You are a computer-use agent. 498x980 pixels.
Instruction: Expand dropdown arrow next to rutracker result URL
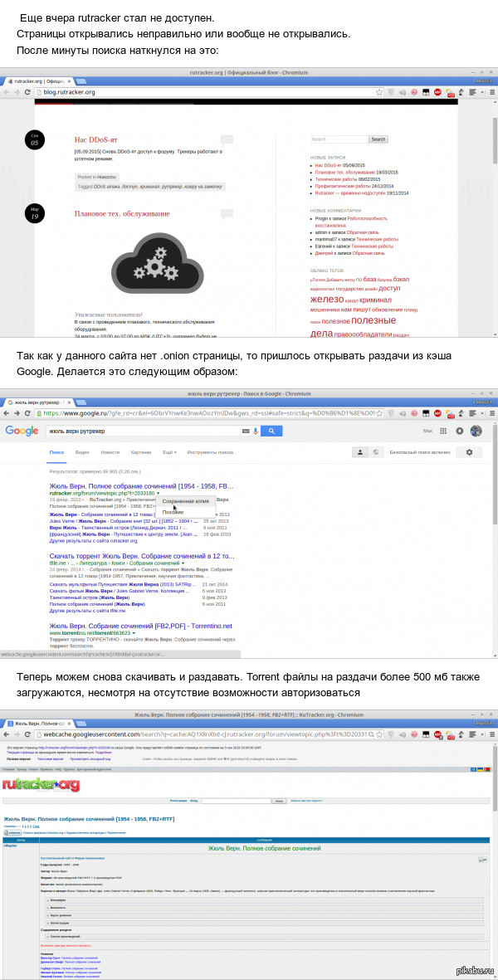(158, 493)
